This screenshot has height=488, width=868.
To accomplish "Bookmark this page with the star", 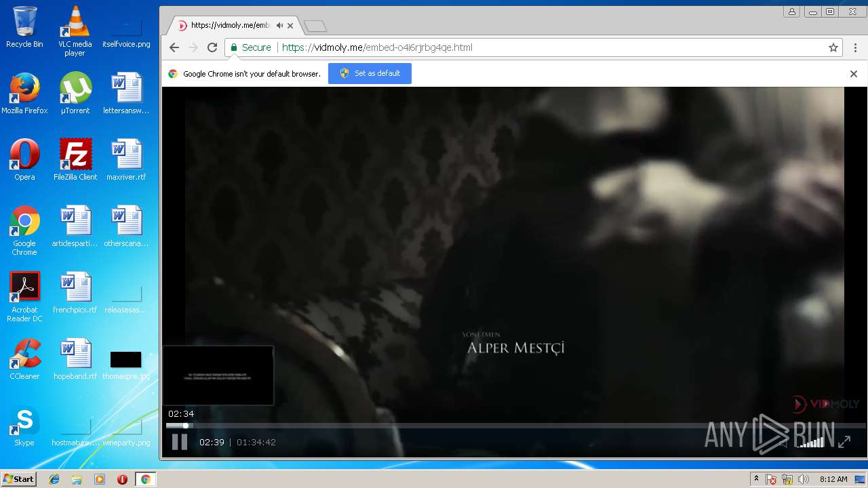I will pos(833,47).
